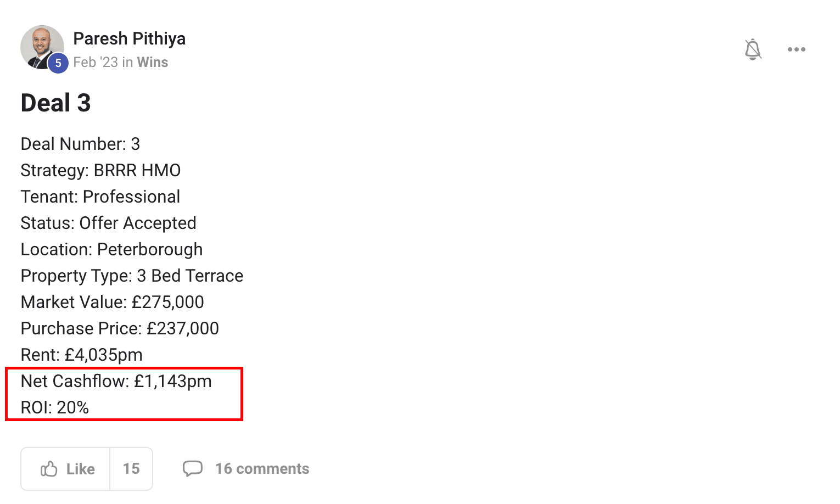
Task: View the 15 people who liked
Action: tap(131, 469)
